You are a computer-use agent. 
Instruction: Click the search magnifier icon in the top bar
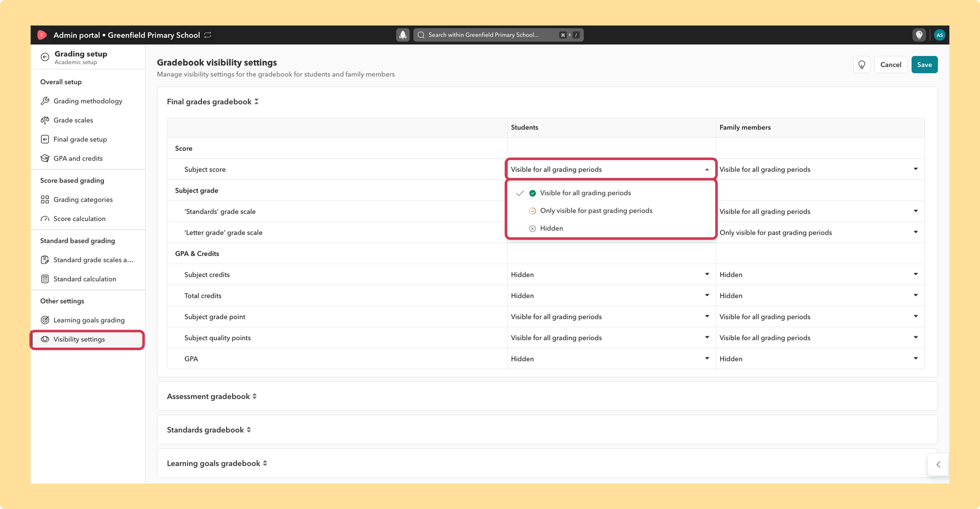click(x=421, y=35)
